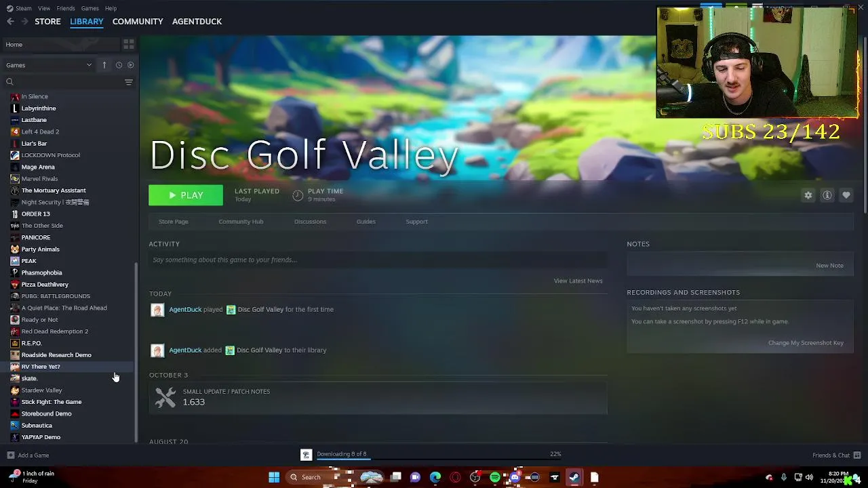Image resolution: width=868 pixels, height=488 pixels.
Task: Click Ready or Not game icon
Action: pos(15,320)
